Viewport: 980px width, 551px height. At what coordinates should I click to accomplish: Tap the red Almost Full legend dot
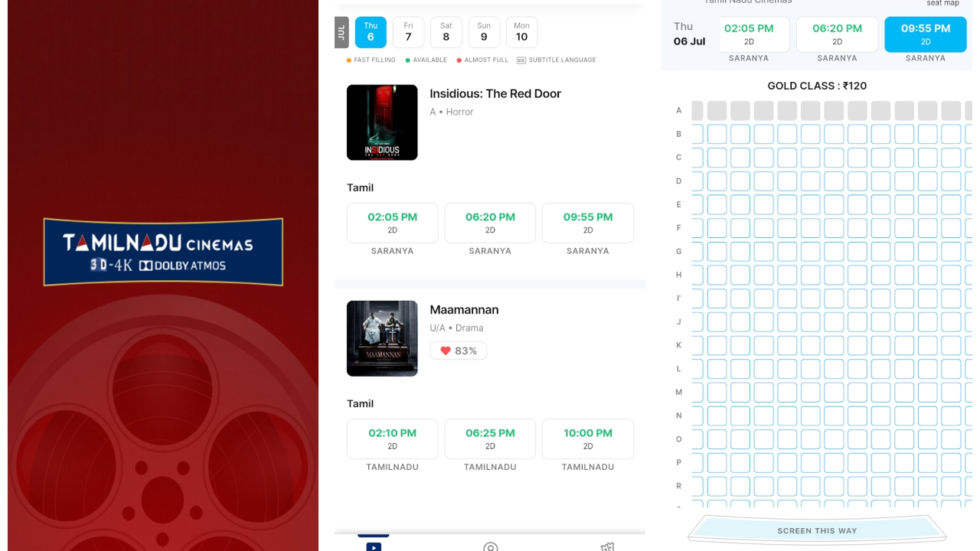(459, 60)
